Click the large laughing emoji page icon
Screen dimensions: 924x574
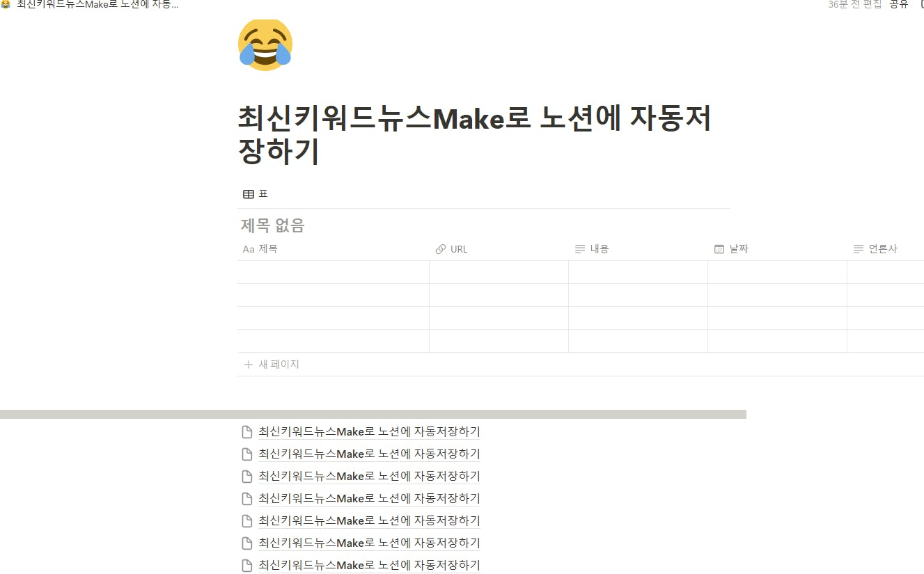[x=265, y=45]
